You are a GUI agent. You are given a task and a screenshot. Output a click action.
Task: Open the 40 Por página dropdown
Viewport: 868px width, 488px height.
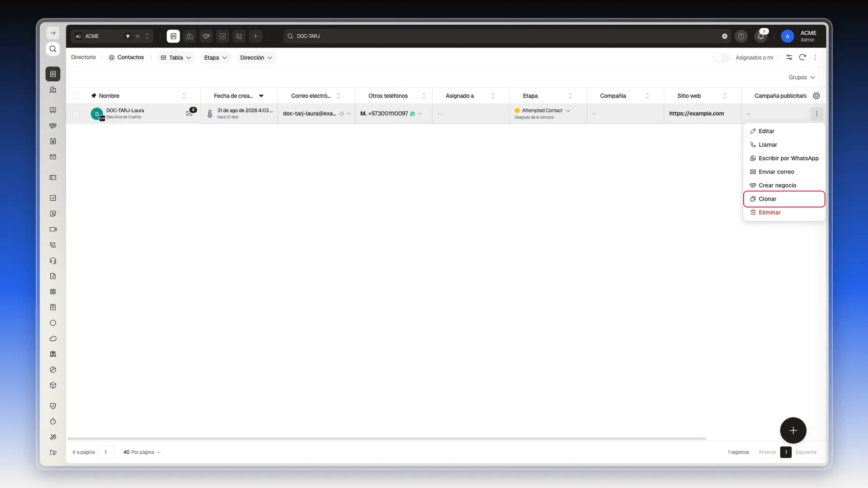[x=142, y=452]
